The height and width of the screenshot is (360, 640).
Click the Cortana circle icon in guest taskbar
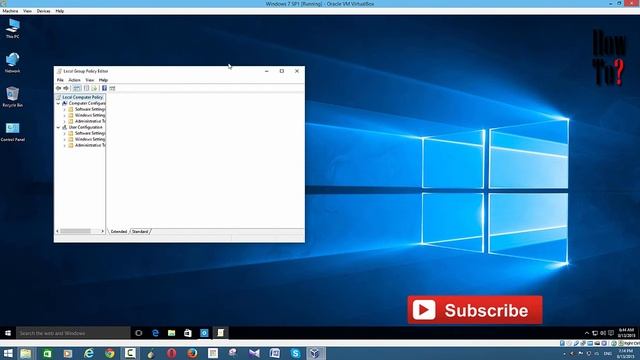pos(139,333)
